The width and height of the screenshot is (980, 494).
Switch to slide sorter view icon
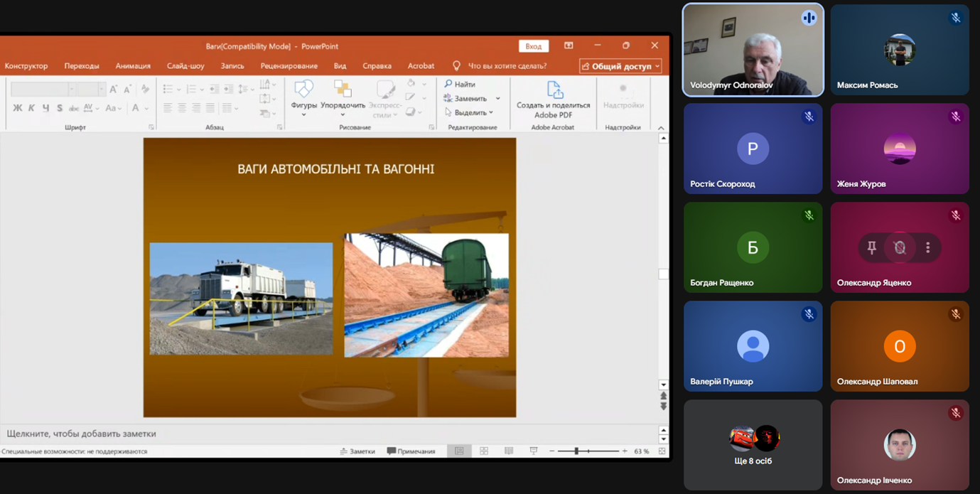click(x=484, y=451)
